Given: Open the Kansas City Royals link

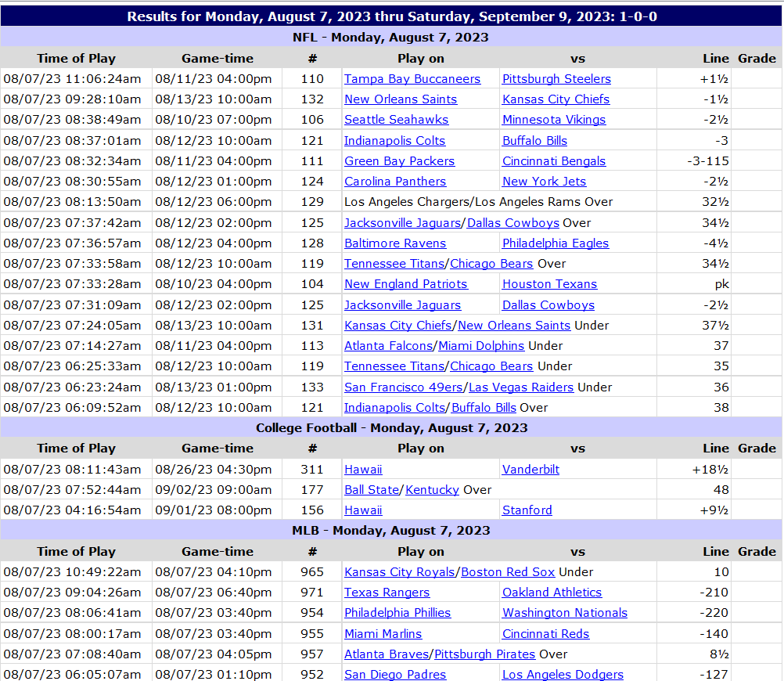Looking at the screenshot, I should 400,572.
